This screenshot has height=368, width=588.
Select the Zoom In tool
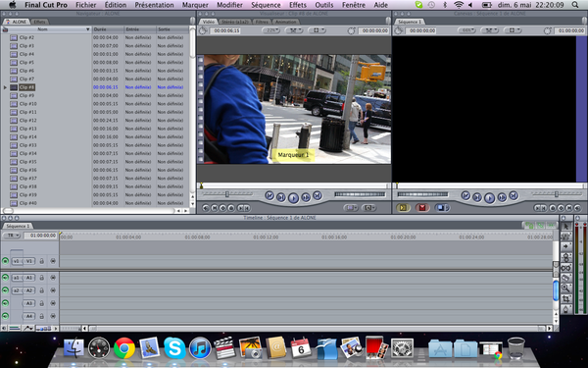tap(565, 288)
